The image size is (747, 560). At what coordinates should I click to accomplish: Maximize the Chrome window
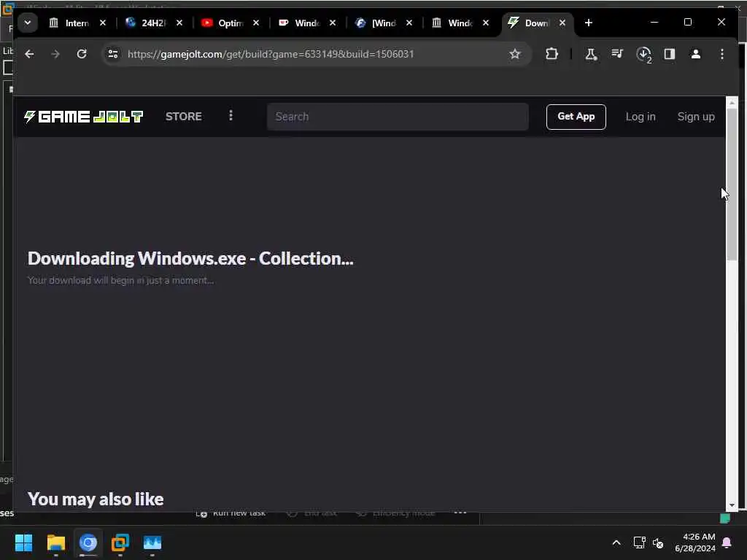tap(687, 23)
